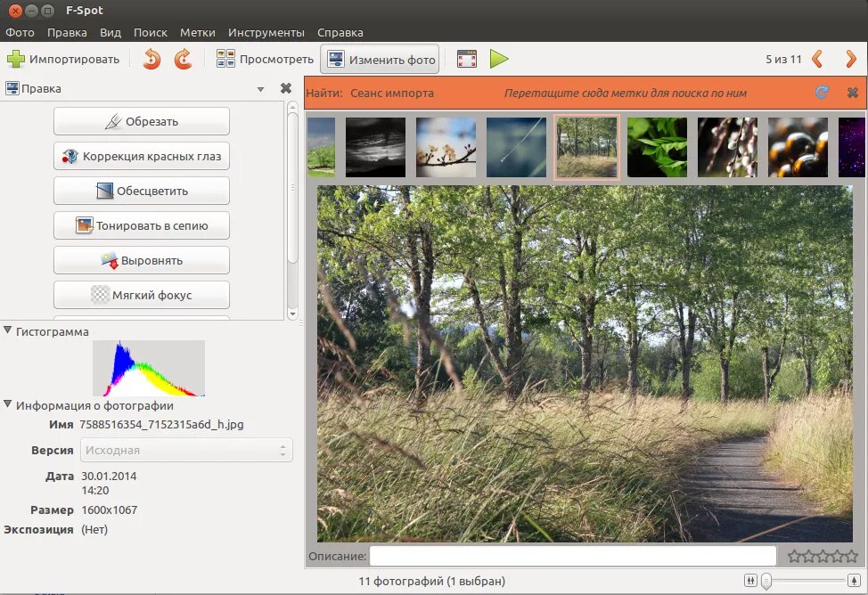
Task: Toggle the Изменить фото edit mode button
Action: point(381,59)
